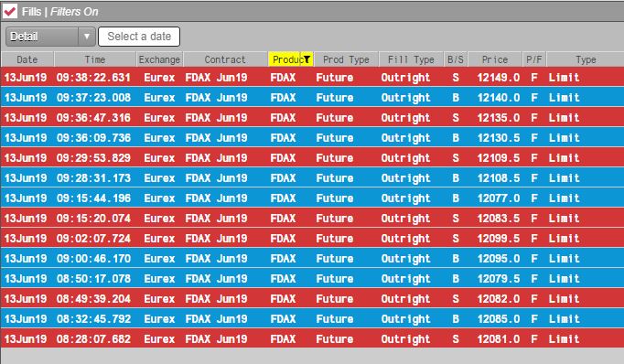Sort by the Date column header

pyautogui.click(x=27, y=59)
